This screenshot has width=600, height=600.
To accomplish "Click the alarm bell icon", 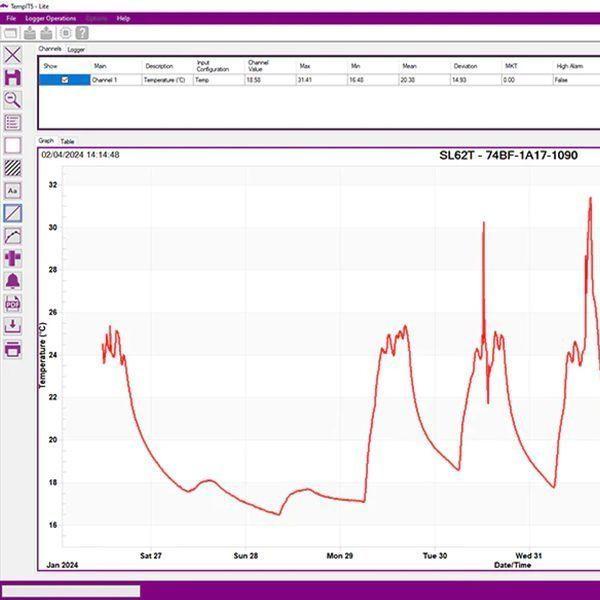I will click(13, 281).
